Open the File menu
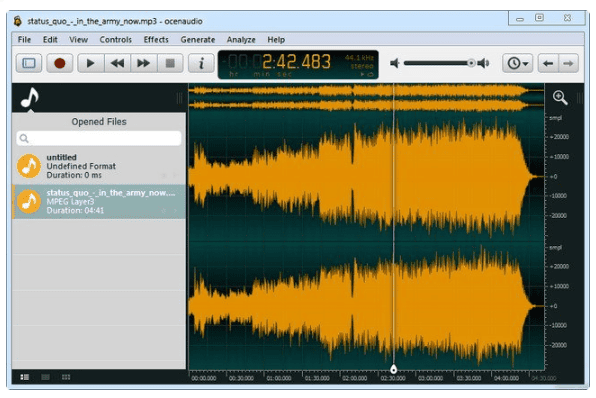Image resolution: width=596 pixels, height=398 pixels. tap(24, 40)
